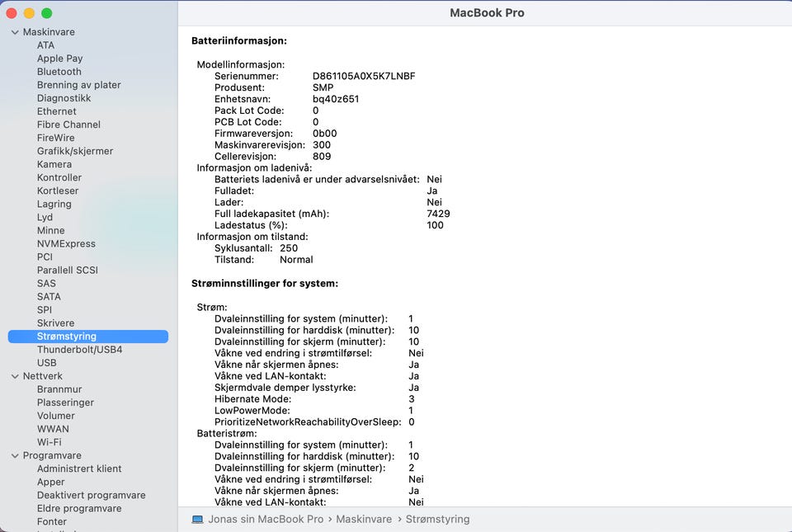Click the Enhetsnavn value bq40z651
This screenshot has width=792, height=532.
[336, 99]
